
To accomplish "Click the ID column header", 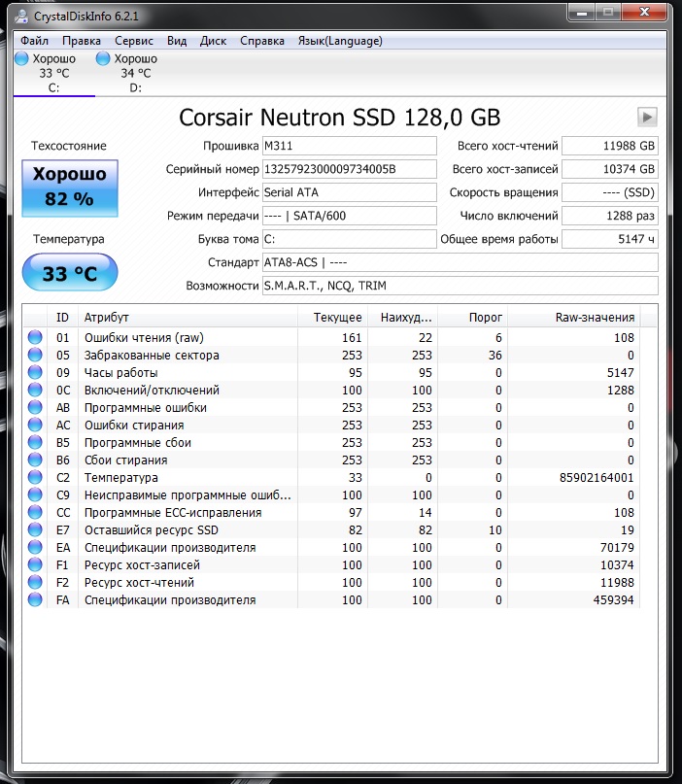I will (62, 318).
